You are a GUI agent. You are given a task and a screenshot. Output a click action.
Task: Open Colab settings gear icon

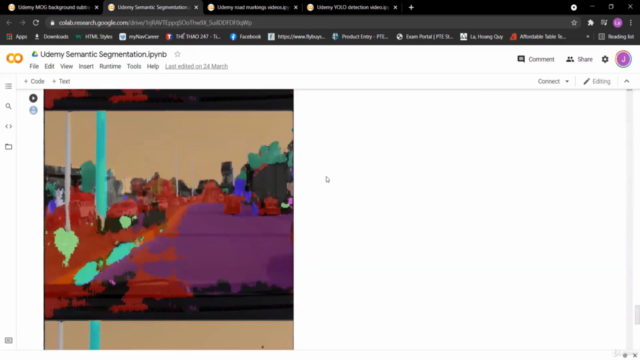pyautogui.click(x=605, y=59)
